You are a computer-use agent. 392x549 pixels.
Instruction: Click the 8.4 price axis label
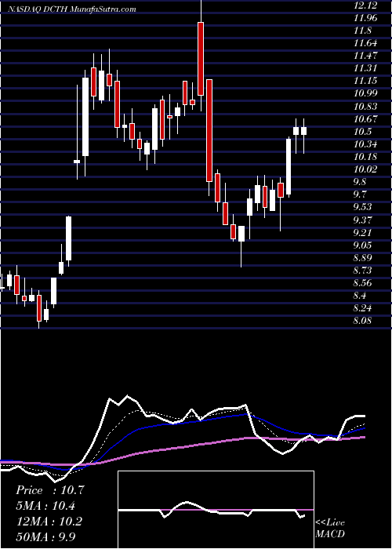point(360,296)
